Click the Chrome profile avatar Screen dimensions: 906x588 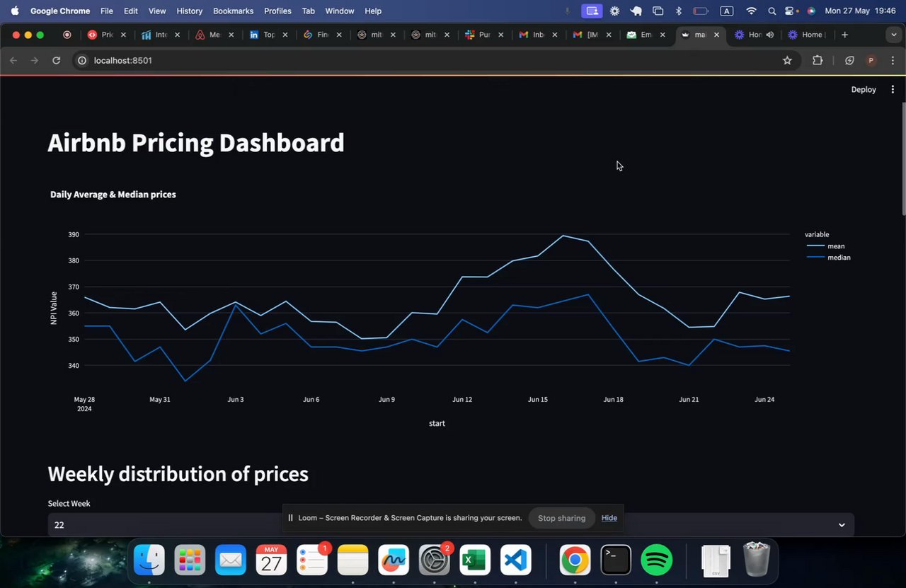click(871, 61)
